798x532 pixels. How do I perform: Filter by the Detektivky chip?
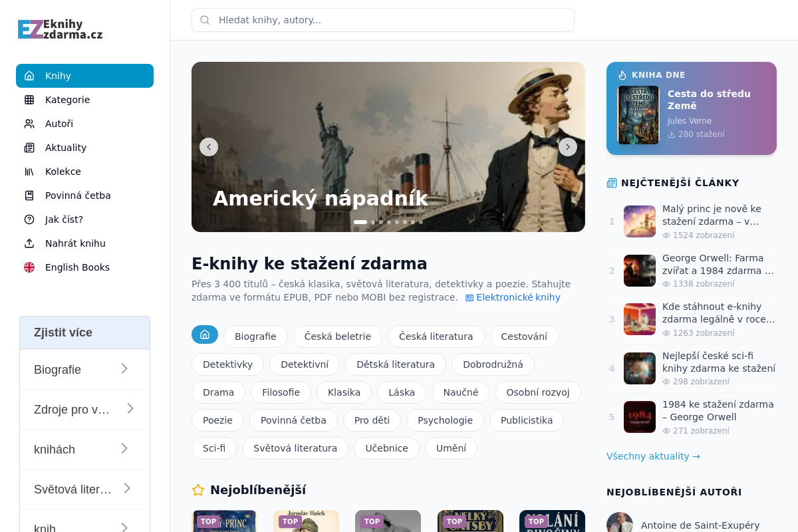coord(227,364)
